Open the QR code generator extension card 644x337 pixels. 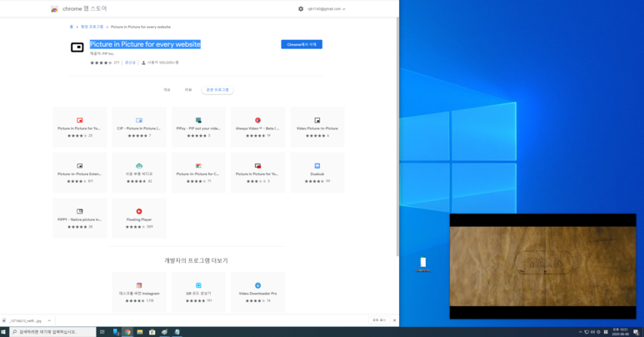198,292
